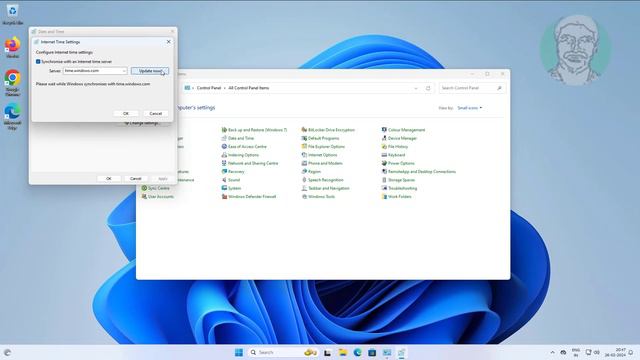Open Google Chrome desktop shortcut
Viewport: 640px width, 360px height.
(13, 82)
